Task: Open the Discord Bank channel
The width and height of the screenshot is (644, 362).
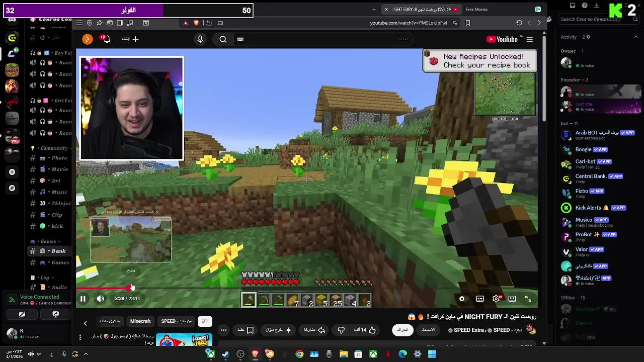Action: coord(49,251)
